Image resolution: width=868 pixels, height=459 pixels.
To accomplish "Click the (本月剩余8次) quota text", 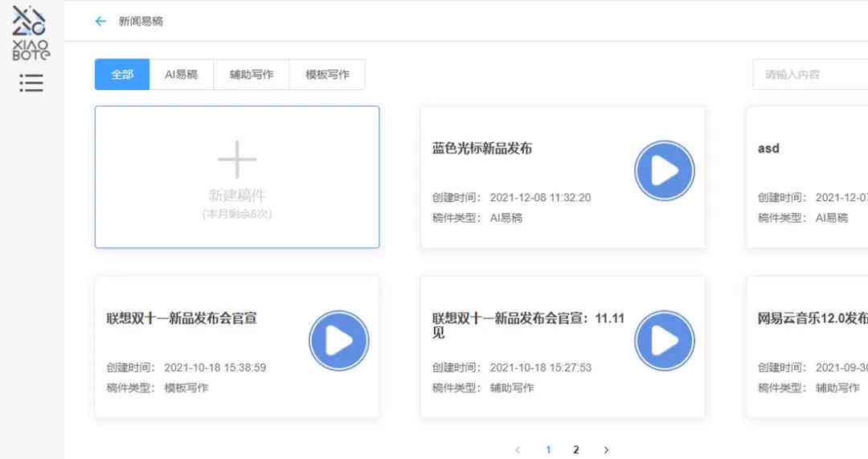I will click(237, 214).
